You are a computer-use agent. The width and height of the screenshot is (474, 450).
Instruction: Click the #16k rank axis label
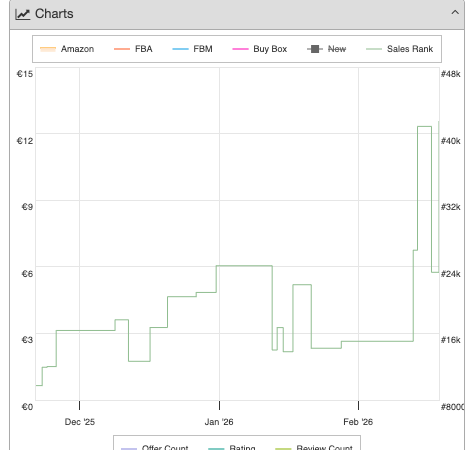(x=451, y=340)
